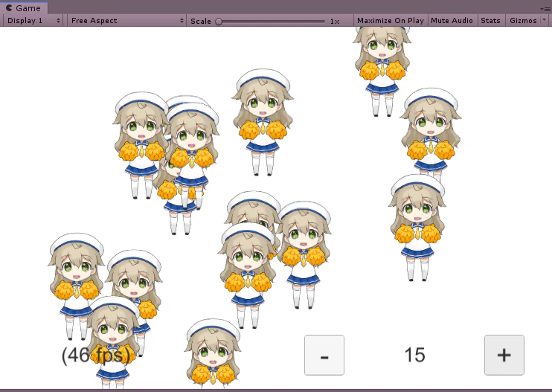Open the Gizmos dropdown arrow
The height and width of the screenshot is (392, 552).
coord(545,20)
